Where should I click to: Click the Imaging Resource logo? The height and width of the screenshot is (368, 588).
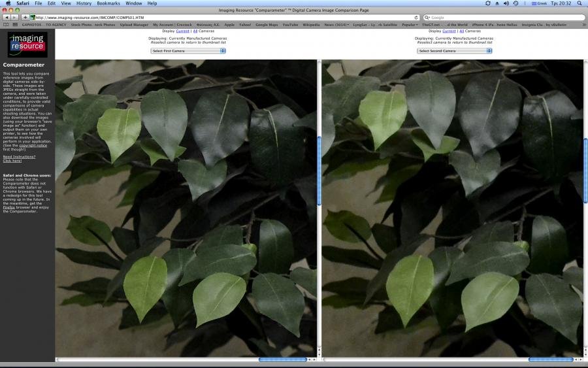pos(27,44)
